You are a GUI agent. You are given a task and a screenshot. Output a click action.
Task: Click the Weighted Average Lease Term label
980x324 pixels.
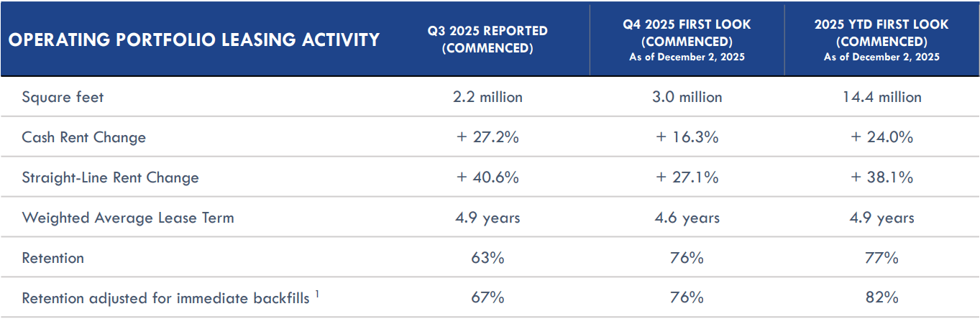coord(128,218)
